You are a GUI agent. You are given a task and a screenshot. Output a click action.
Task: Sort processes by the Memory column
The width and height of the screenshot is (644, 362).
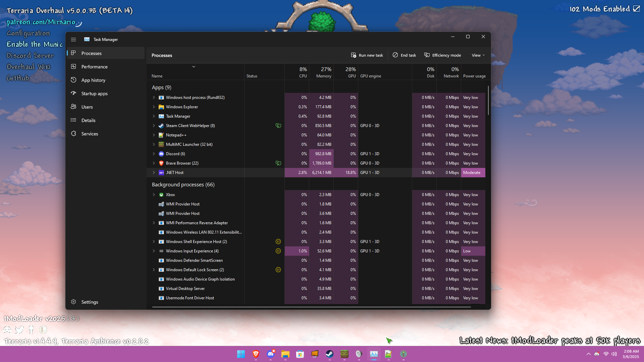(321, 72)
